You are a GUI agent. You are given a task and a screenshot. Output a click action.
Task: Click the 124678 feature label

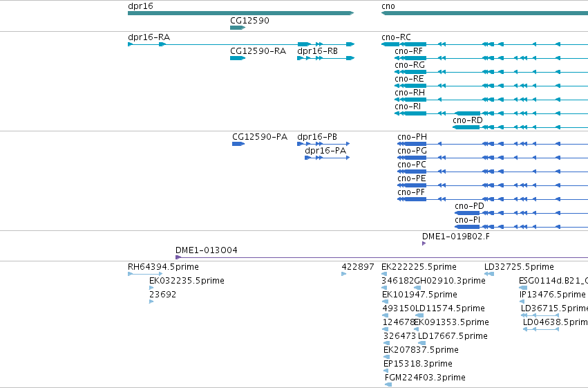click(x=399, y=322)
